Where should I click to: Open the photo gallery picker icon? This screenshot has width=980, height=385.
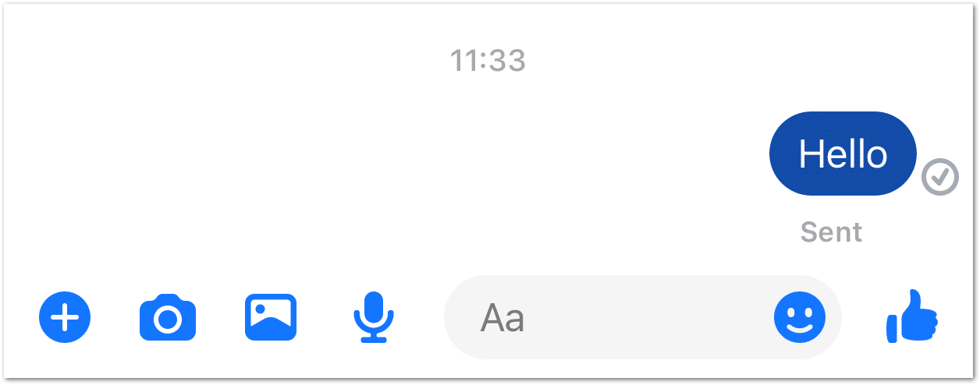[271, 317]
